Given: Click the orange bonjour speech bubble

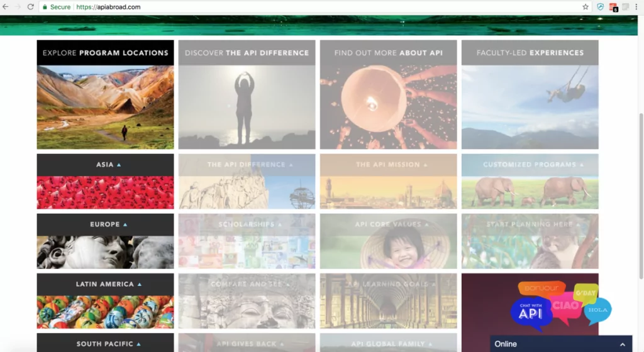Looking at the screenshot, I should (541, 289).
